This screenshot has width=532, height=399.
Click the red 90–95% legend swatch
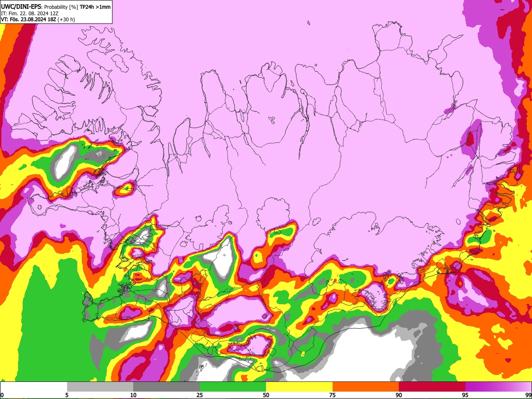click(x=432, y=387)
